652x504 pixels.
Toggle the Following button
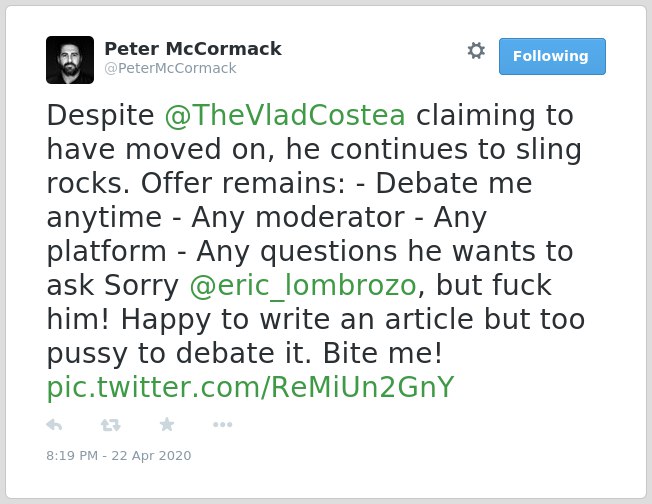click(x=552, y=57)
